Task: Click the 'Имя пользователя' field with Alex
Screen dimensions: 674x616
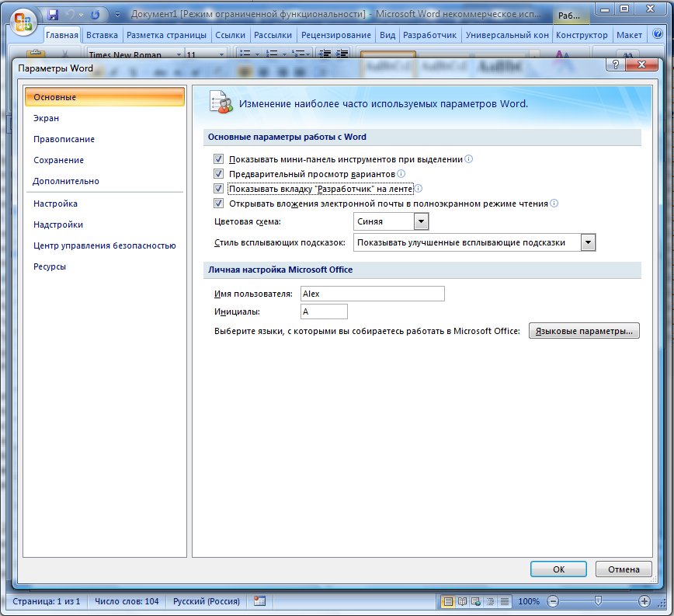Action: pyautogui.click(x=372, y=294)
